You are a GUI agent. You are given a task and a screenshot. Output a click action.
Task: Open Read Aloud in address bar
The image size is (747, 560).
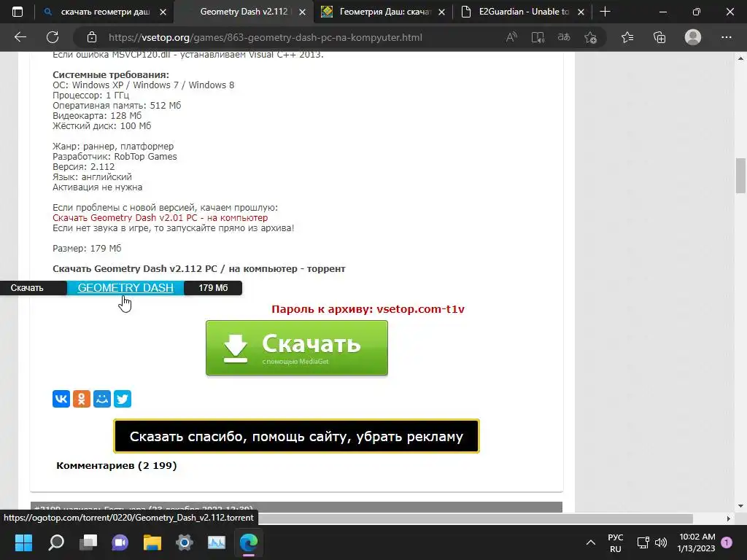511,37
